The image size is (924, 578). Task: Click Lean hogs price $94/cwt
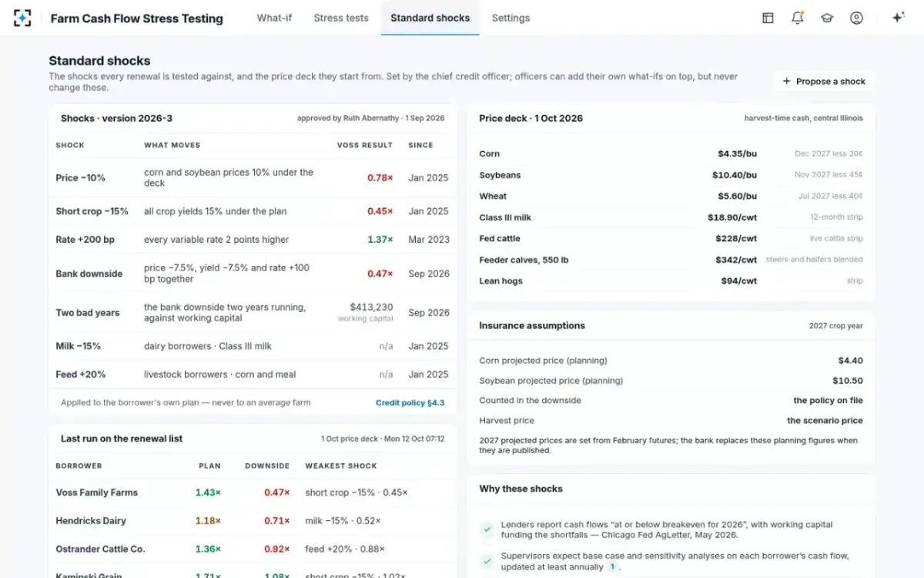pos(739,281)
